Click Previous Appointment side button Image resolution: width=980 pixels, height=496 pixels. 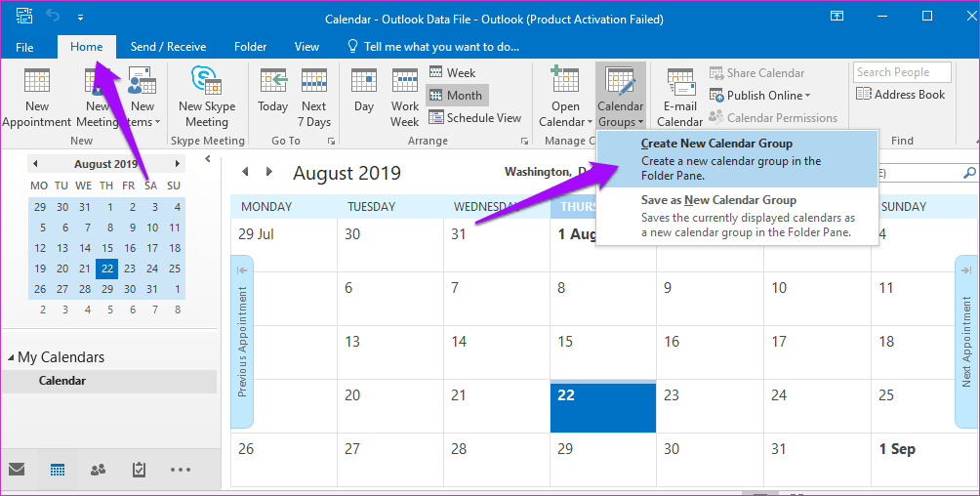click(x=242, y=342)
